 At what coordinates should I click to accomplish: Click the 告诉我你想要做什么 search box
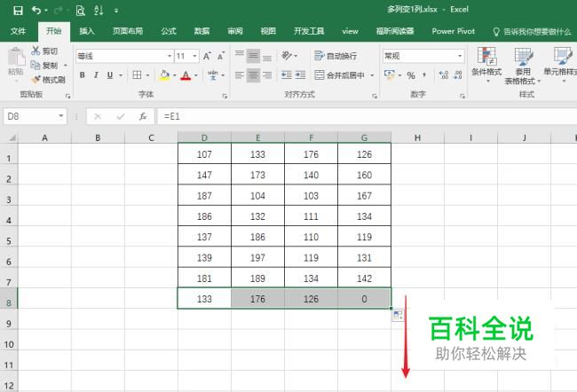pyautogui.click(x=532, y=32)
